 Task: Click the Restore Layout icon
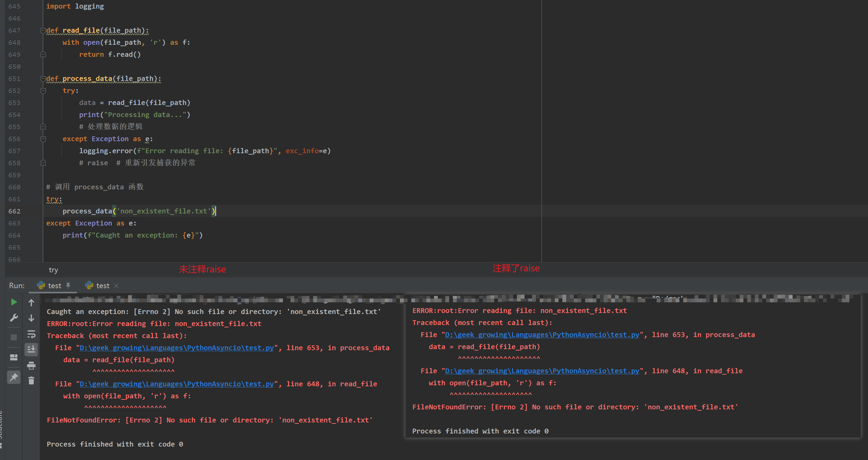(x=14, y=357)
